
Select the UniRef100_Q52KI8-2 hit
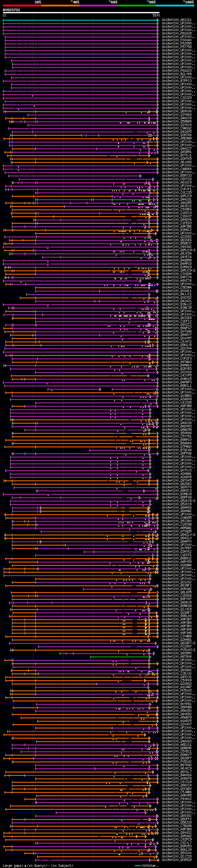click(179, 501)
